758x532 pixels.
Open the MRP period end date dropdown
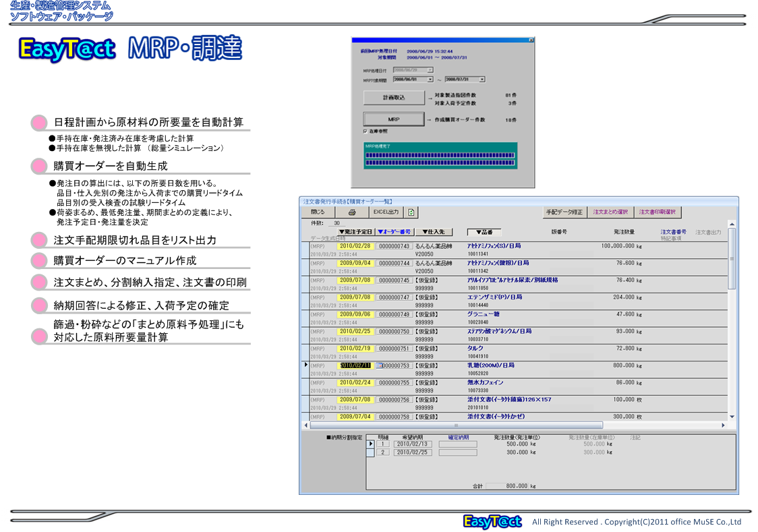point(482,80)
